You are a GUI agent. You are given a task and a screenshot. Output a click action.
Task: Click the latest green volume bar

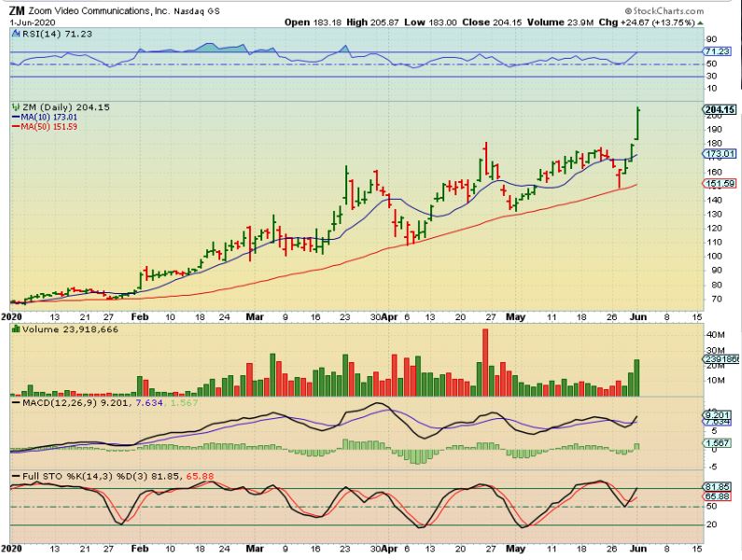[x=637, y=378]
